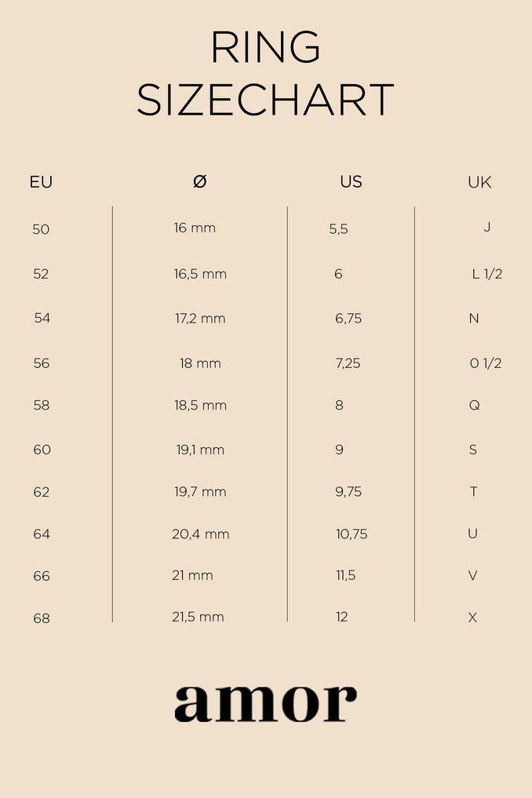
Task: Click US size 7,25
Action: [348, 363]
